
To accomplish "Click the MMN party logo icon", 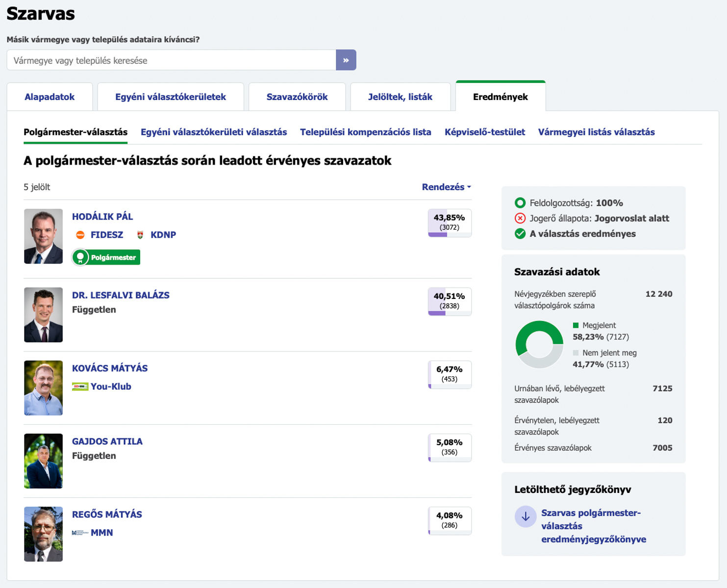I will (x=80, y=533).
